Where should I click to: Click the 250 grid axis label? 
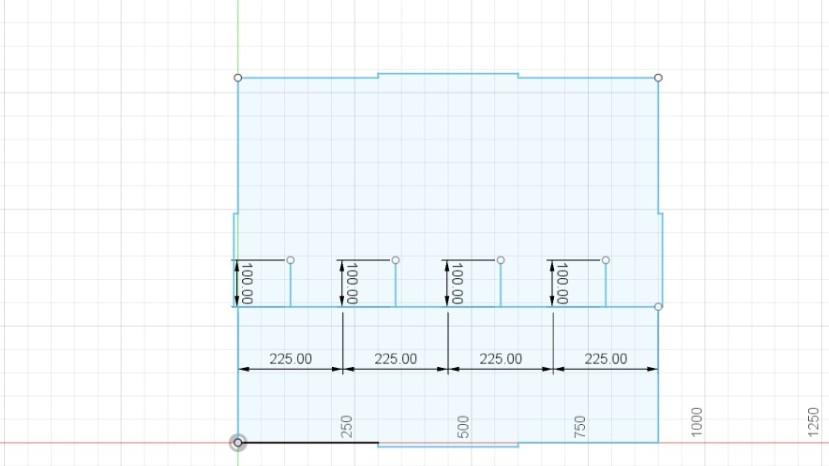pos(346,427)
